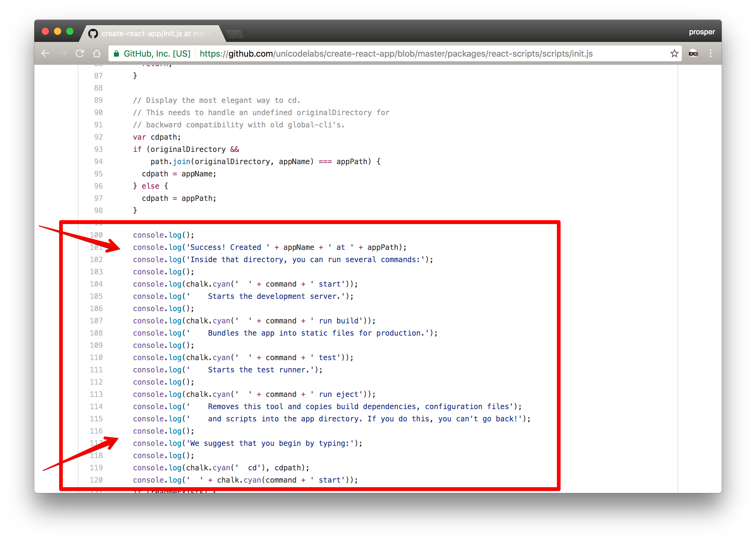Click line number 120
This screenshot has width=756, height=542.
point(96,480)
